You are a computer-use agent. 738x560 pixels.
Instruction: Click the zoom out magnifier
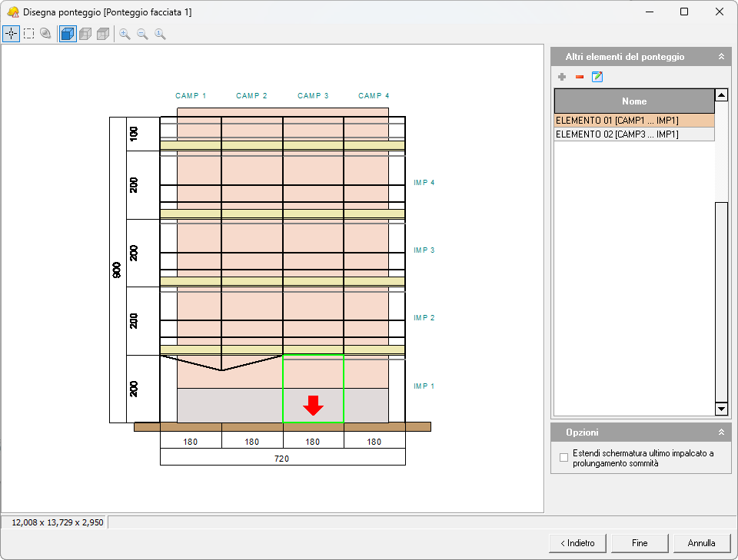(x=142, y=34)
